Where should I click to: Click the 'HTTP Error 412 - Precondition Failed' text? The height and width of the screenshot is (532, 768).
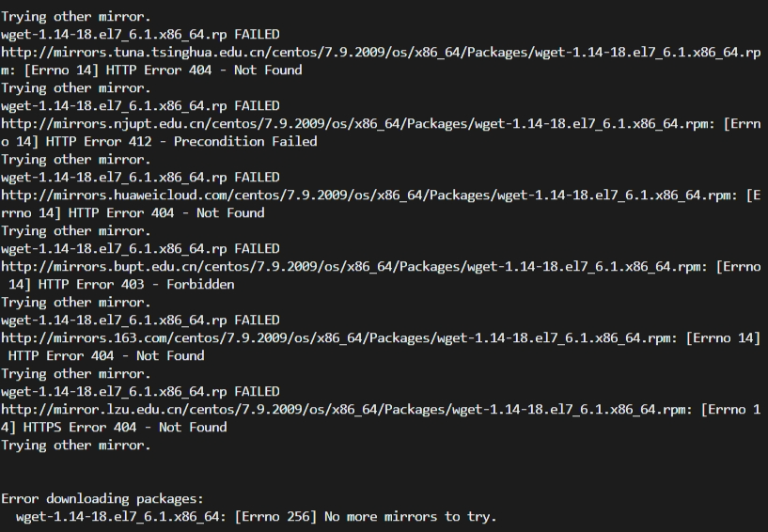pyautogui.click(x=181, y=142)
